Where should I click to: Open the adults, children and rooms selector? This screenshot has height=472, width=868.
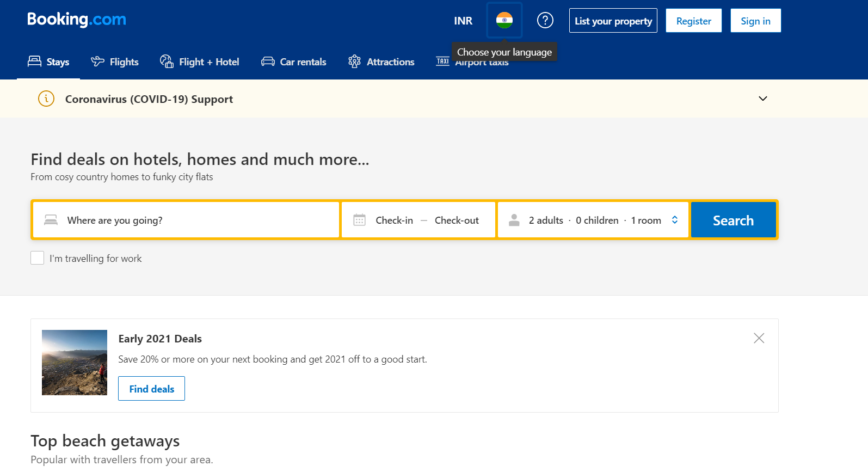click(x=593, y=220)
